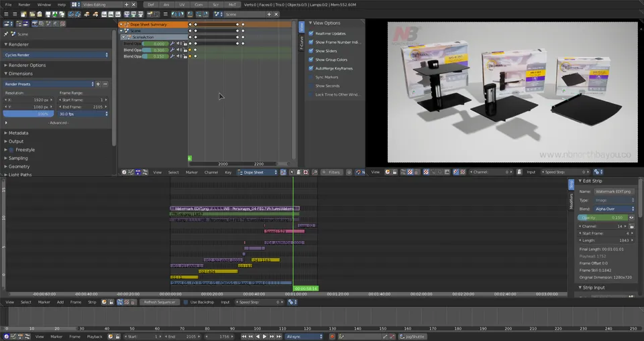Open the Add menu in sequencer header
The height and width of the screenshot is (341, 644).
pos(60,302)
